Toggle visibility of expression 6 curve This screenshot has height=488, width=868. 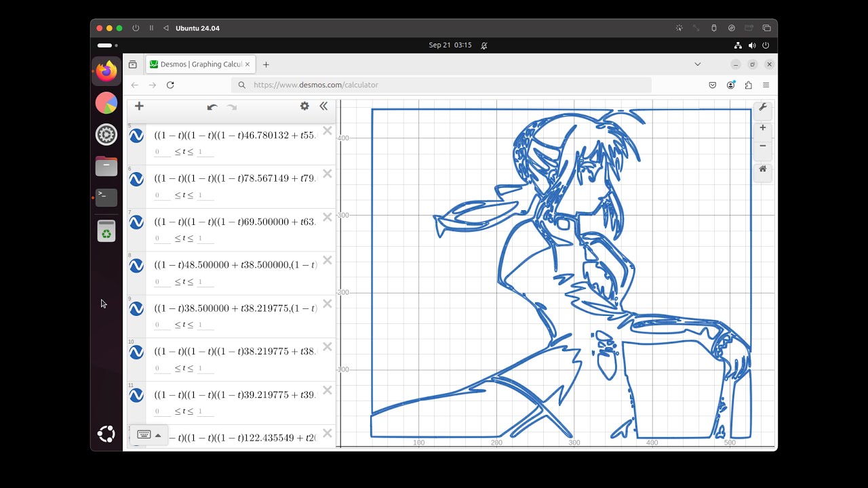[x=136, y=179]
